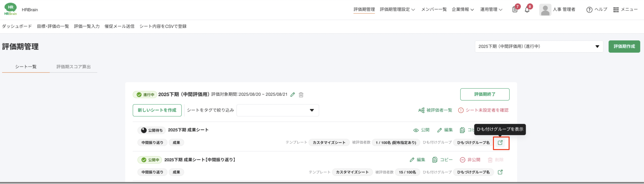Open the notification bell icon
The height and width of the screenshot is (184, 644).
[527, 10]
